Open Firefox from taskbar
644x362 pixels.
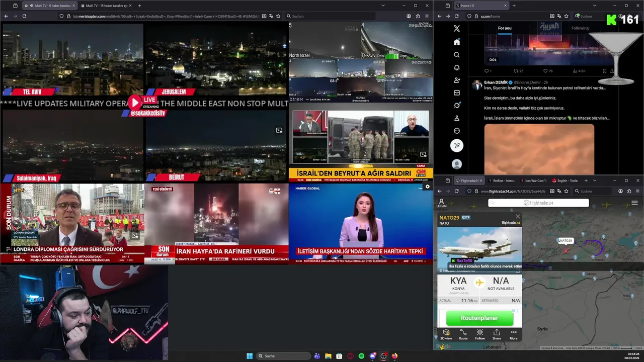[394, 356]
